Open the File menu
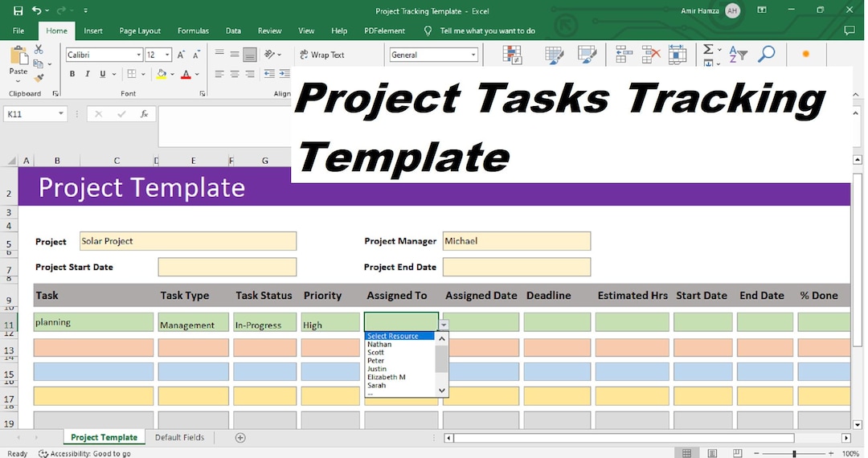This screenshot has height=458, width=868. (x=18, y=31)
